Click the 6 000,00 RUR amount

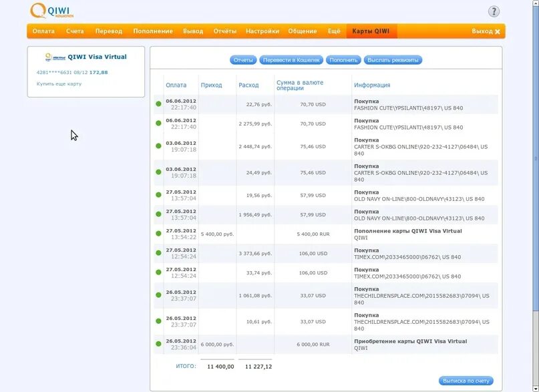click(x=313, y=344)
